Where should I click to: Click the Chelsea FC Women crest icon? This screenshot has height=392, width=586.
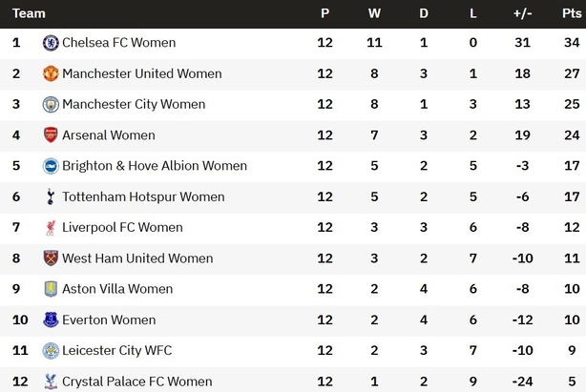(51, 43)
